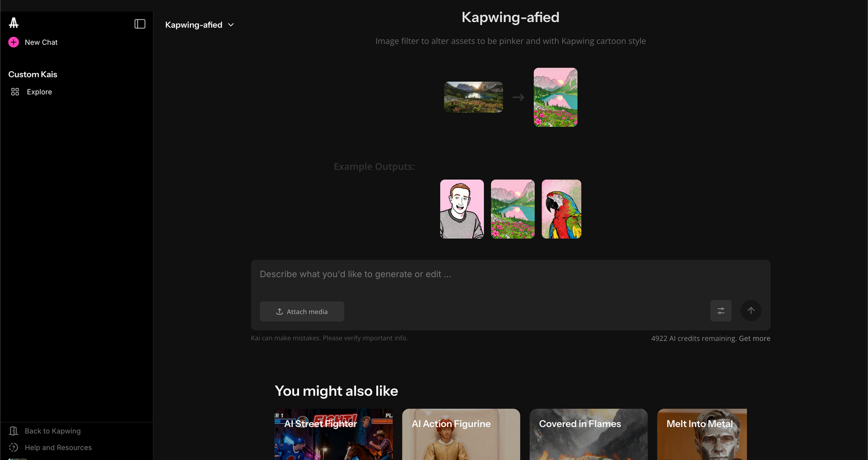868x460 pixels.
Task: View the cartoon lake example output
Action: pos(513,209)
